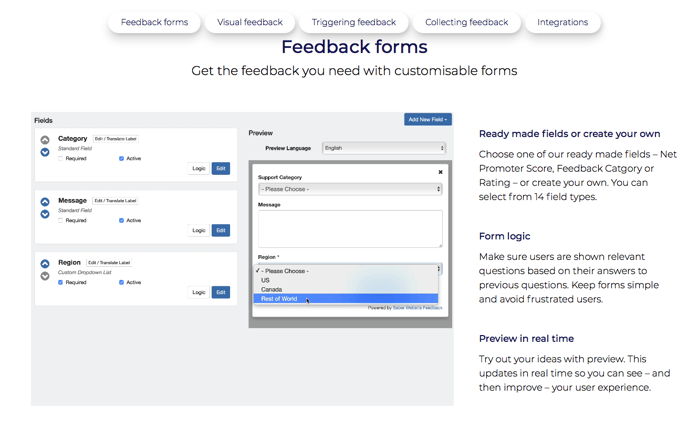
Task: Close the preview form with X icon
Action: tap(440, 172)
